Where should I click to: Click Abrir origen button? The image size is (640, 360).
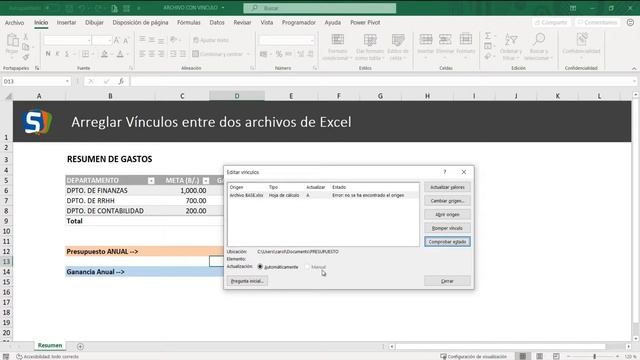(447, 214)
